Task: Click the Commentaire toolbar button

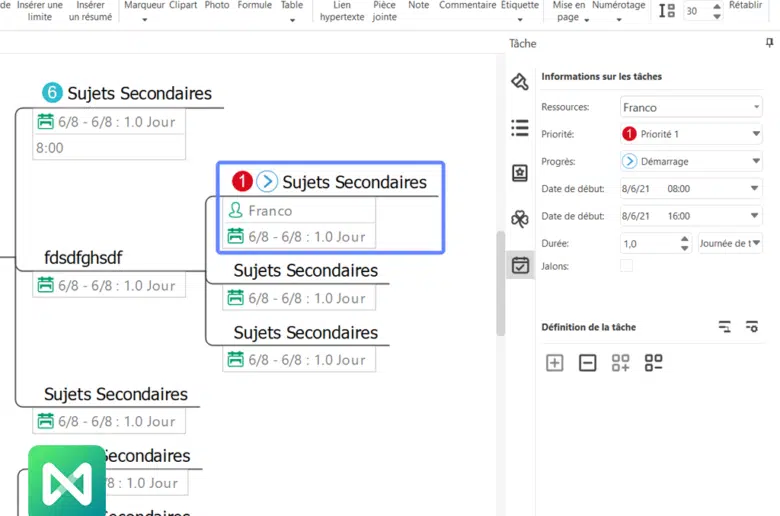Action: click(467, 6)
